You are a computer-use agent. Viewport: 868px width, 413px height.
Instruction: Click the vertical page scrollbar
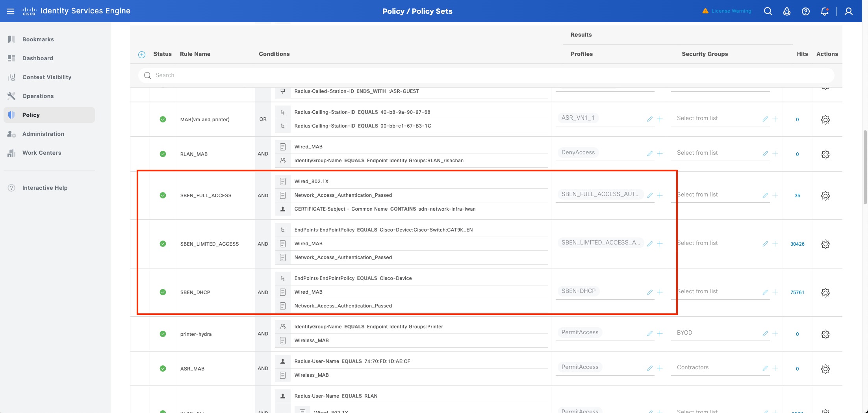[x=865, y=167]
